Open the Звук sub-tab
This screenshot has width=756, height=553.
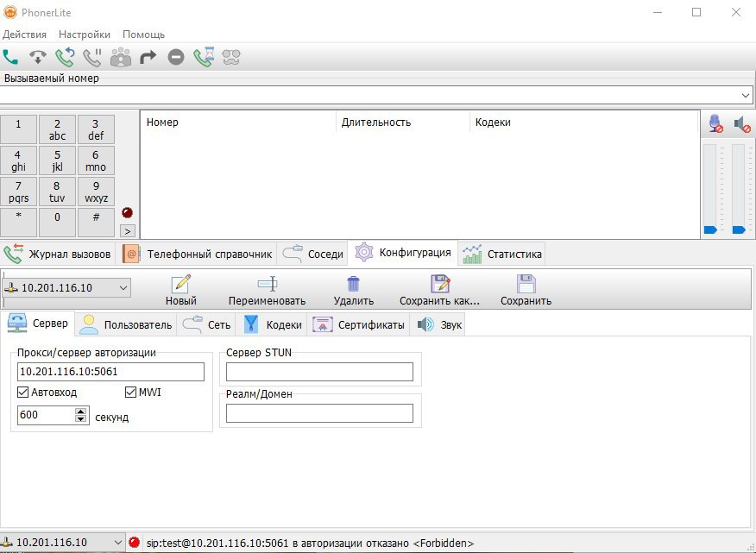tap(438, 324)
